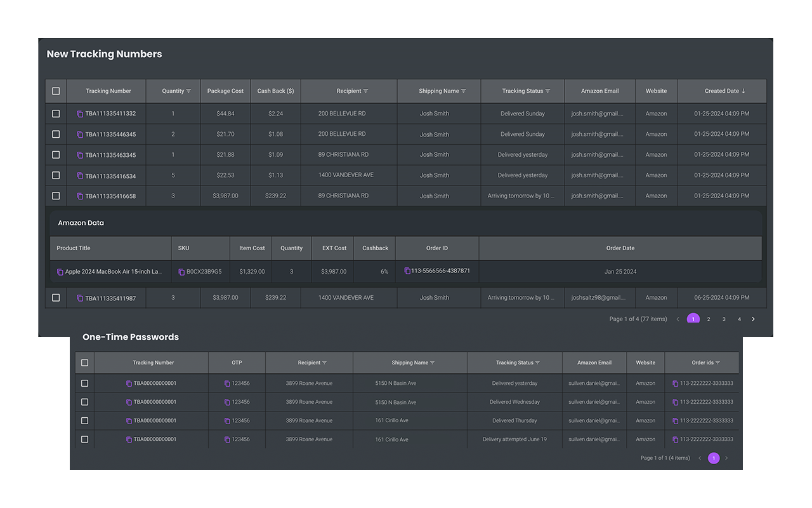Select page 1 in One-Time Passwords pagination
Image resolution: width=812 pixels, height=508 pixels.
coord(714,458)
